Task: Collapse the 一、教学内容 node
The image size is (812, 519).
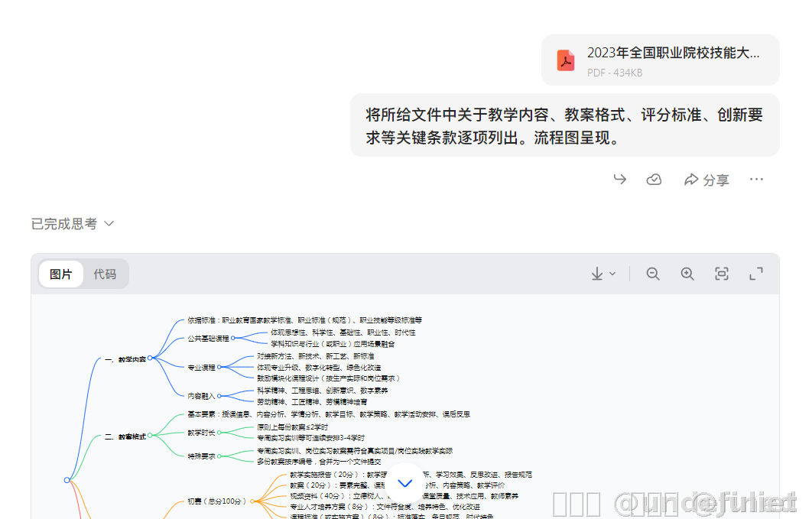Action: 150,358
